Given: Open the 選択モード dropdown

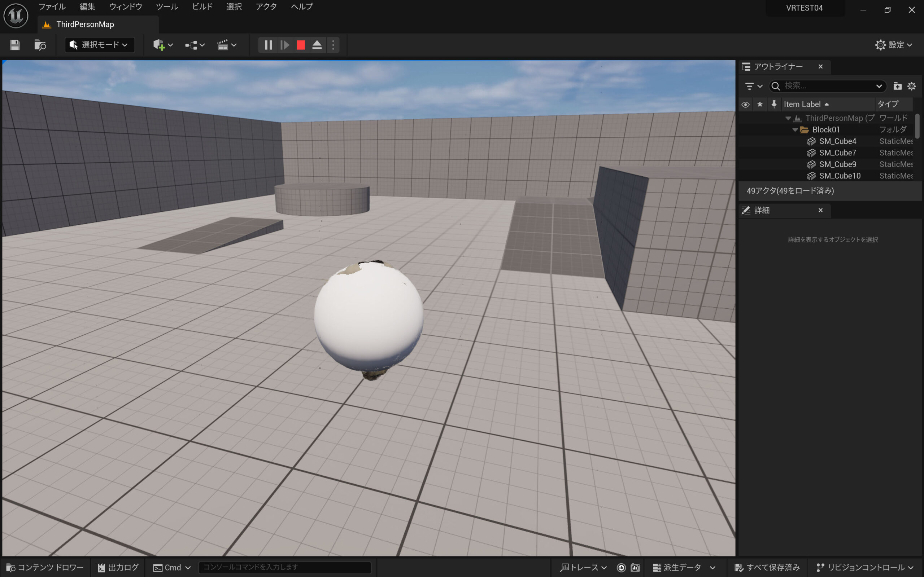Looking at the screenshot, I should pos(99,45).
